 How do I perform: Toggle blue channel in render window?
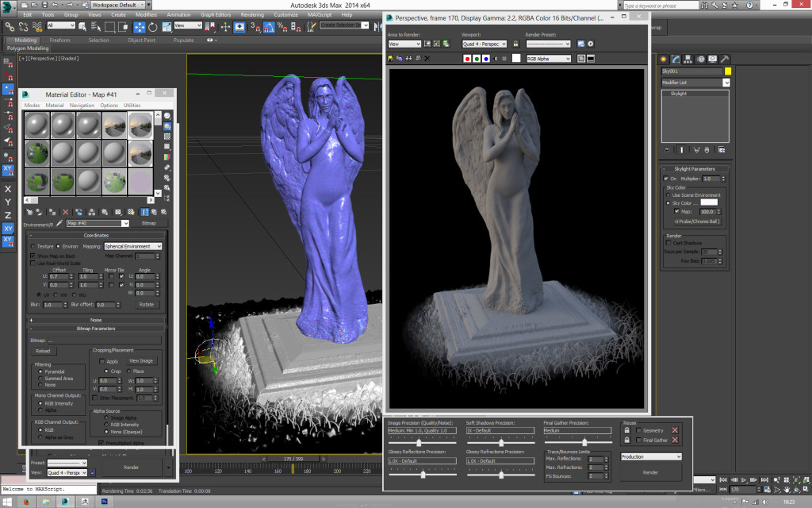(486, 59)
